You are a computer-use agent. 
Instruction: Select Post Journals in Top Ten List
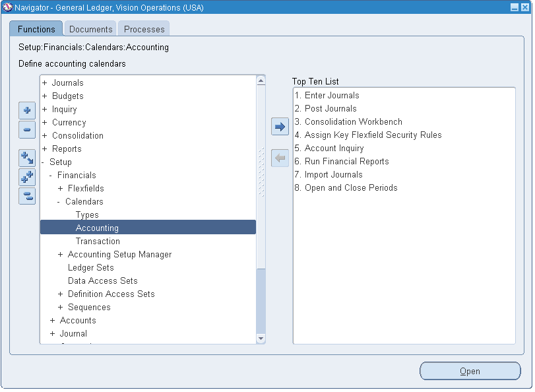(x=325, y=109)
